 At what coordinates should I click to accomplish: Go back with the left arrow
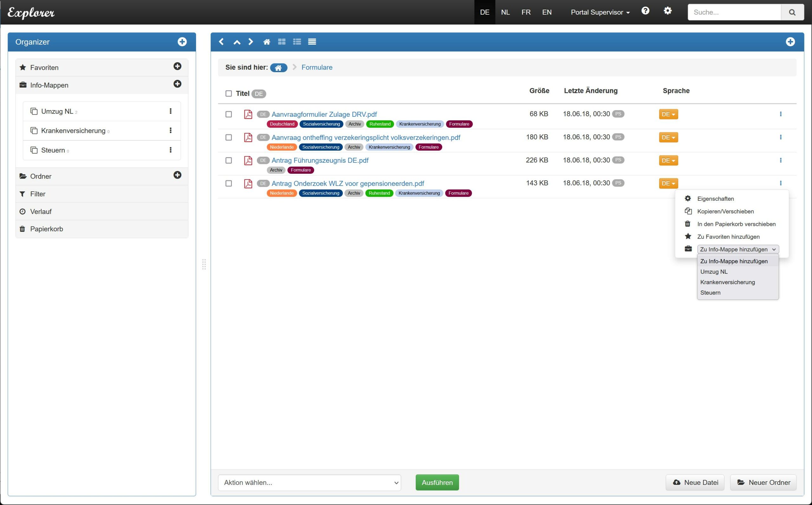coord(221,42)
